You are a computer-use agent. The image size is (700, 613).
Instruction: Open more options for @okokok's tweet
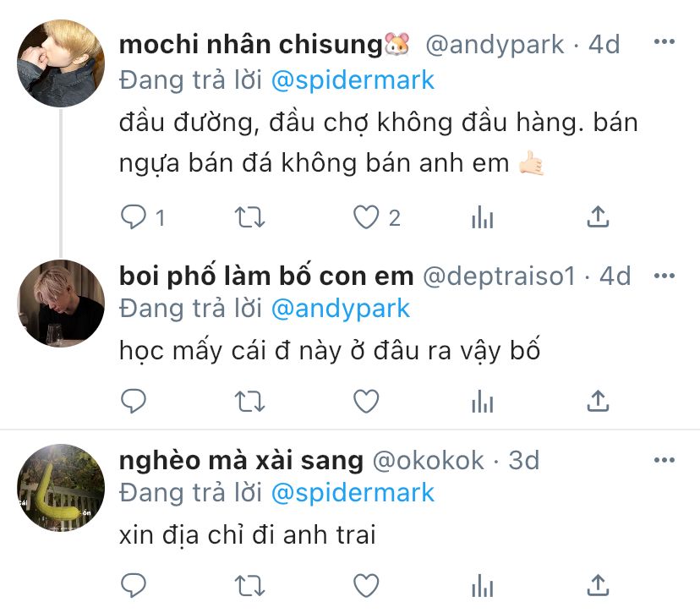(x=664, y=460)
